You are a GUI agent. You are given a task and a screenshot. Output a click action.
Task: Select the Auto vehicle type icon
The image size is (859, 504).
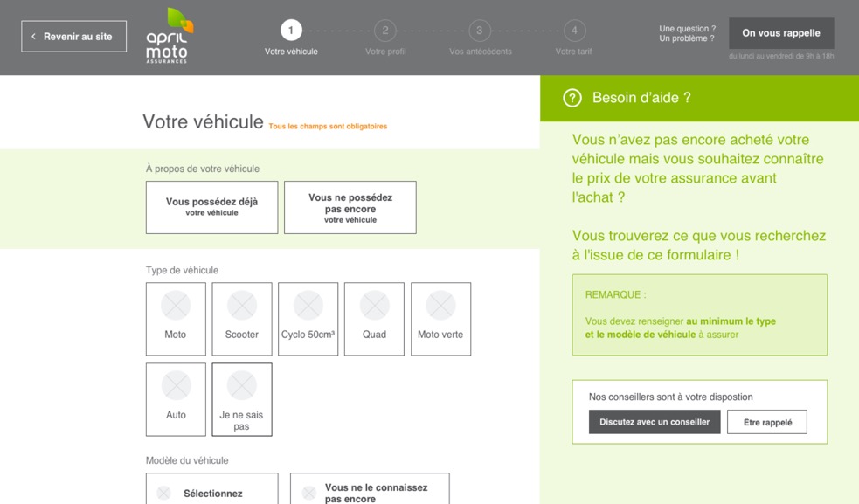(176, 387)
